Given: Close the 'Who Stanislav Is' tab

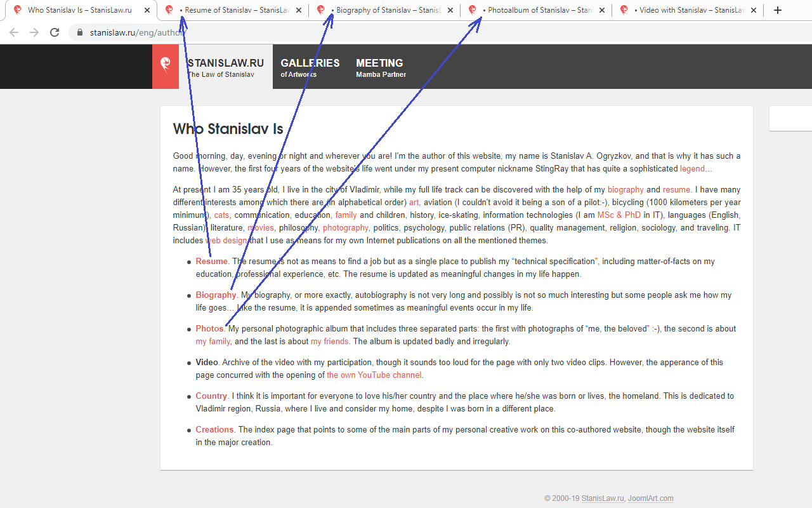Looking at the screenshot, I should [x=147, y=10].
